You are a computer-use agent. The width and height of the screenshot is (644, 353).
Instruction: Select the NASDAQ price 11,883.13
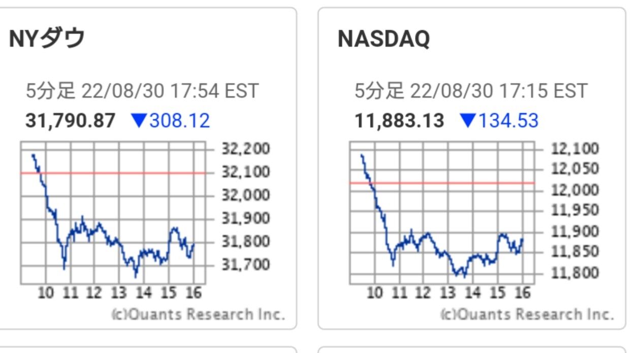(x=399, y=121)
